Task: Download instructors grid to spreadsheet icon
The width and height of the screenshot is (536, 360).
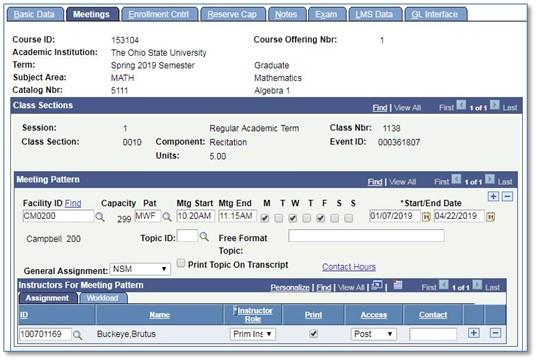Action: [x=398, y=285]
